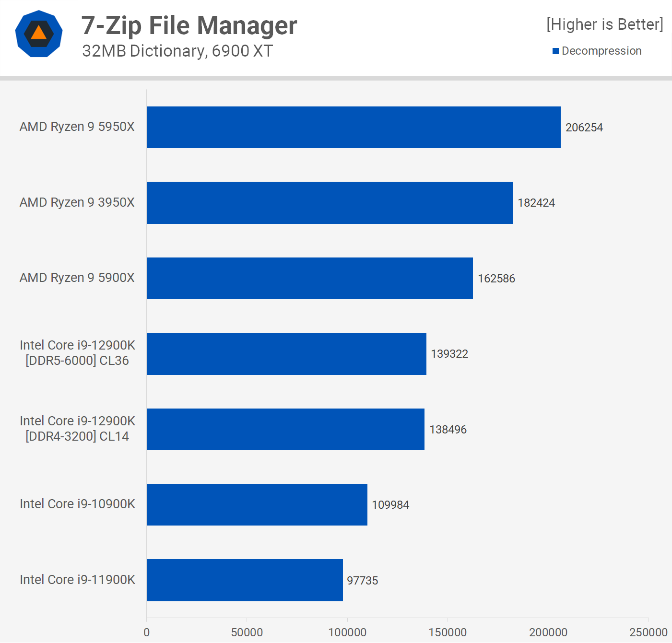Click the 100000 axis tick label
The width and height of the screenshot is (672, 643).
click(347, 632)
